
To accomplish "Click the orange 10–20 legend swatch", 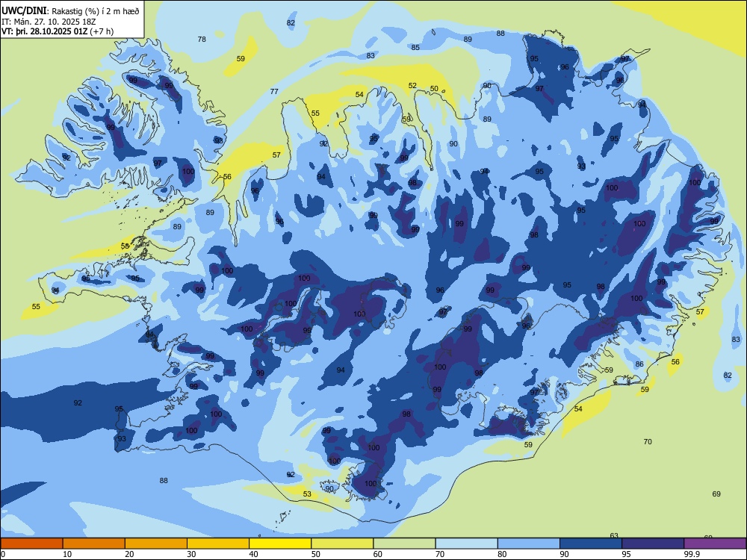I will click(94, 544).
